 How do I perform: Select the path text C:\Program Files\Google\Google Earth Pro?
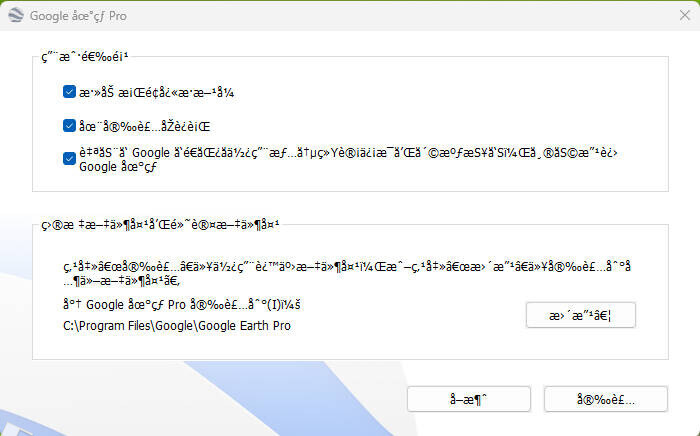coord(177,326)
